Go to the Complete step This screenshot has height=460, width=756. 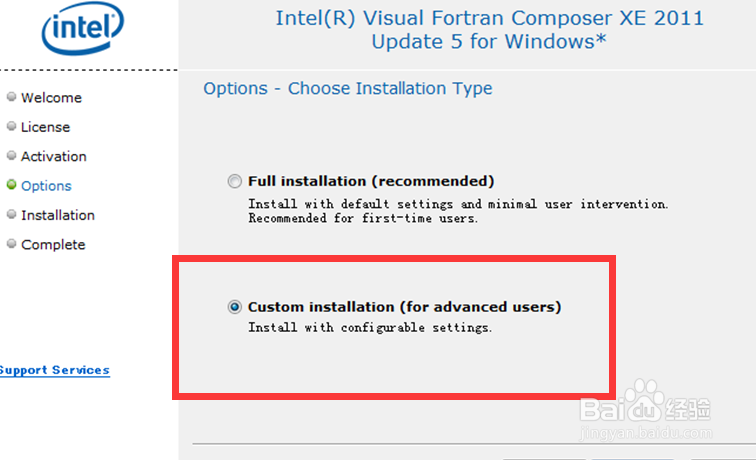tap(53, 244)
